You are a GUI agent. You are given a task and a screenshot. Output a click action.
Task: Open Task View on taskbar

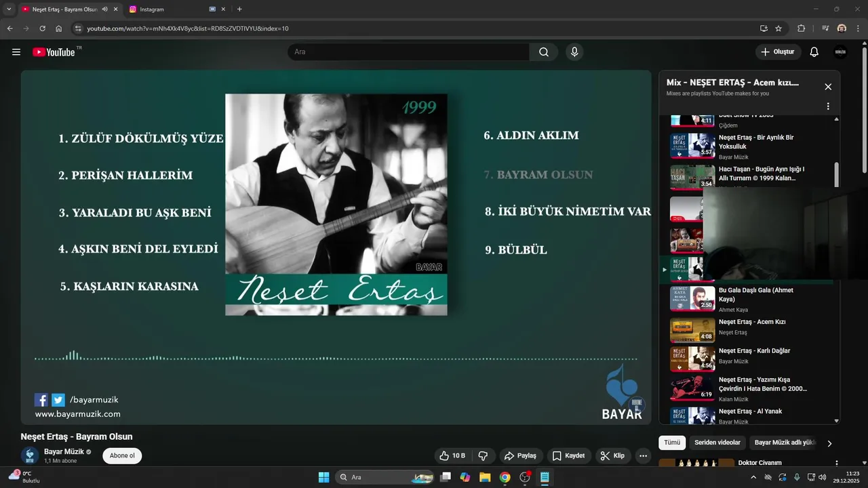tap(446, 477)
